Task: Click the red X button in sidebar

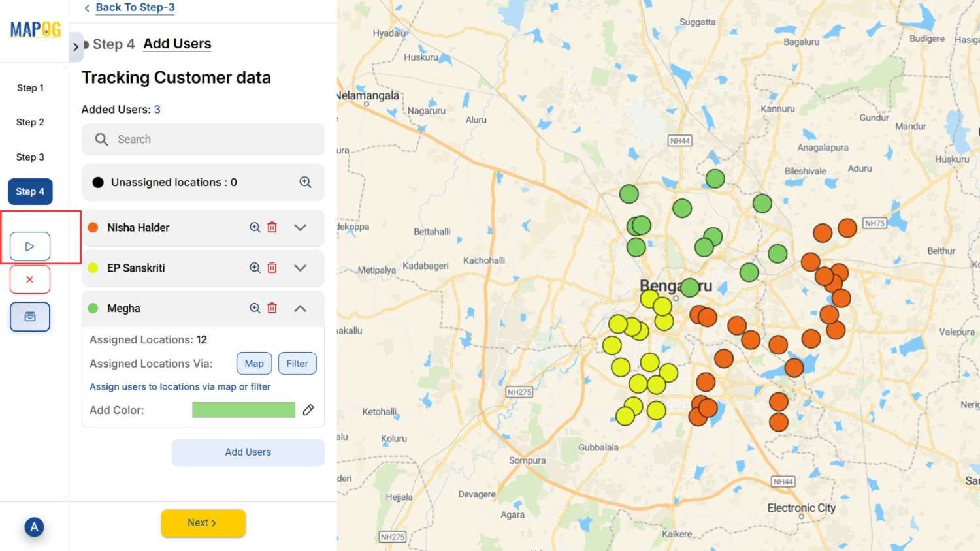Action: point(30,279)
